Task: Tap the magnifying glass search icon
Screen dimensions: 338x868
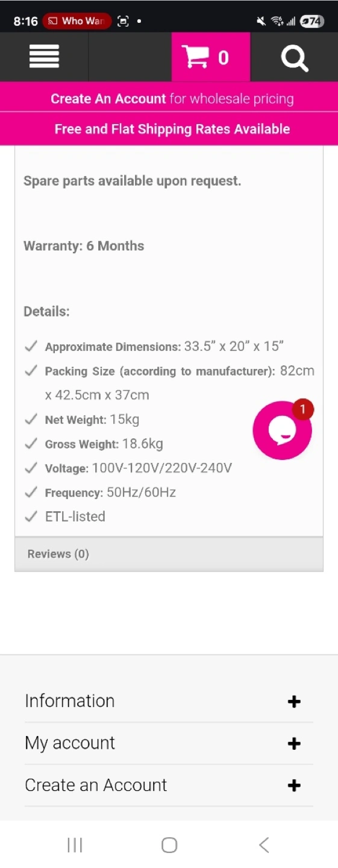Action: 295,58
